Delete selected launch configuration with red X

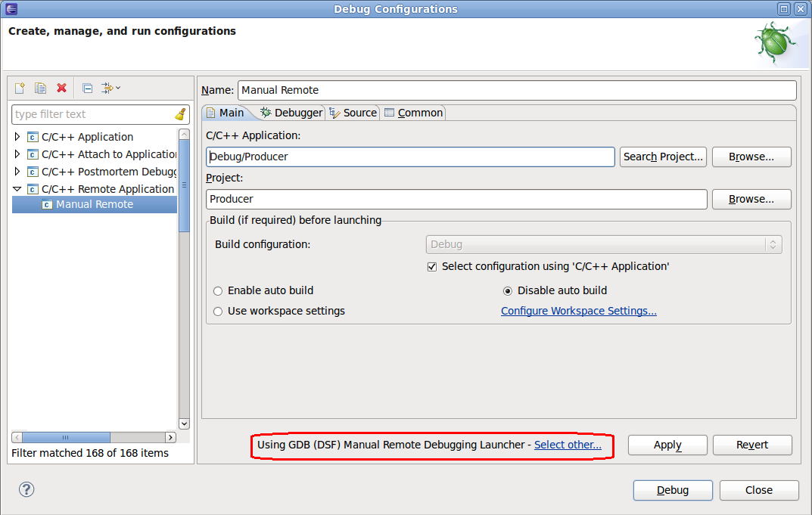(x=61, y=88)
